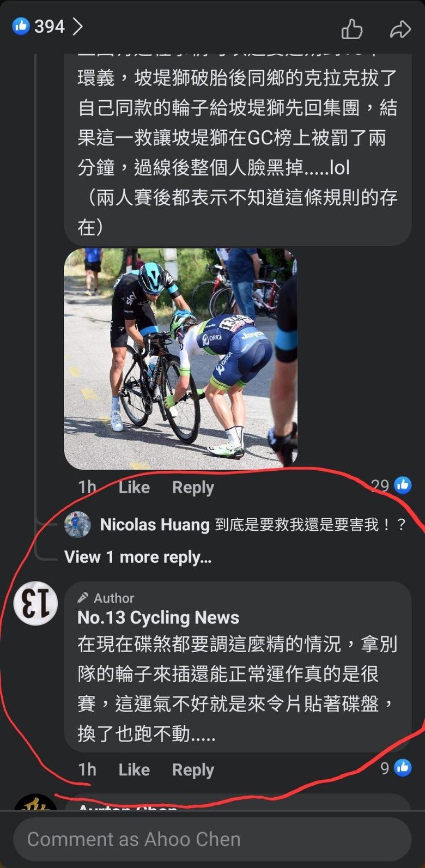Screen dimensions: 425x868
Task: Tap the blue like reaction icon beside 394
Action: pos(21,26)
